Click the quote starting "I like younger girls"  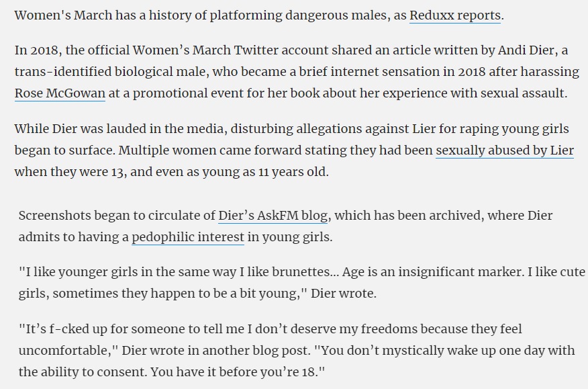pos(302,283)
